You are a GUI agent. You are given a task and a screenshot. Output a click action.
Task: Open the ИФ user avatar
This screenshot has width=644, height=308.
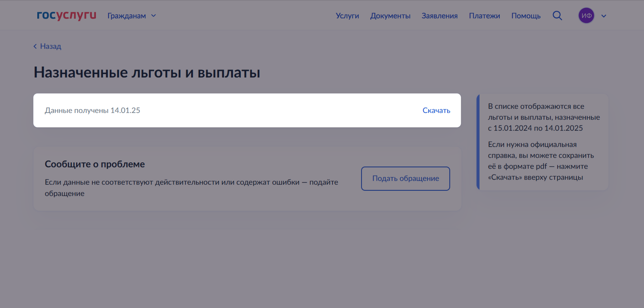click(x=586, y=16)
